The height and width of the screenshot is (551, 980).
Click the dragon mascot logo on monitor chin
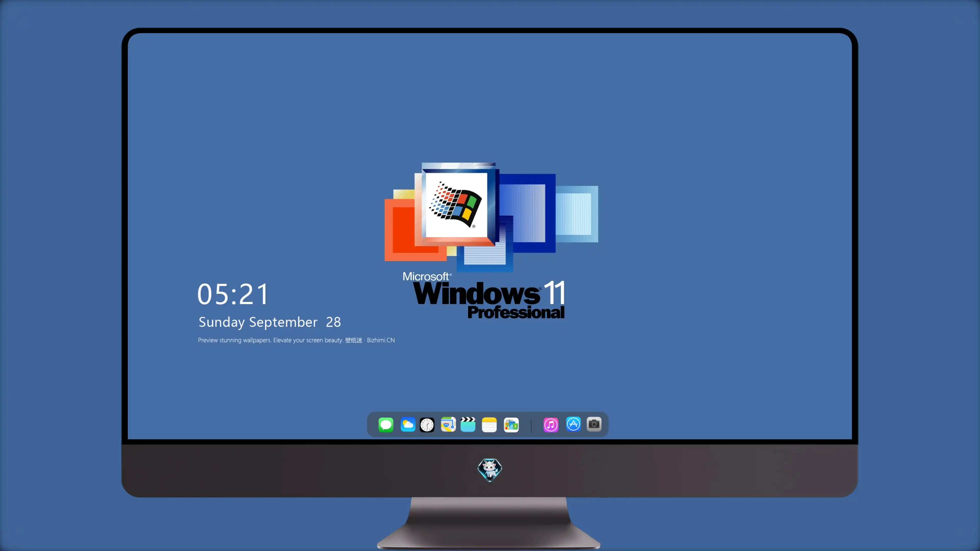pos(490,470)
